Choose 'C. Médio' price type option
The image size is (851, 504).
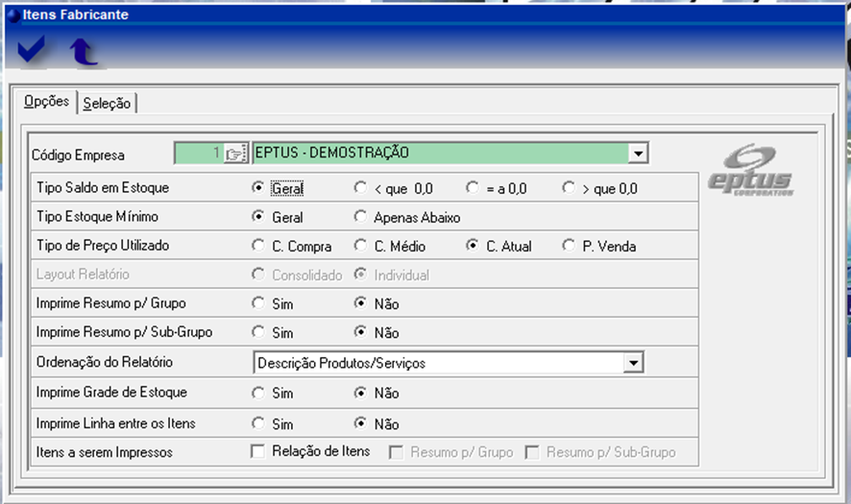[x=360, y=246]
